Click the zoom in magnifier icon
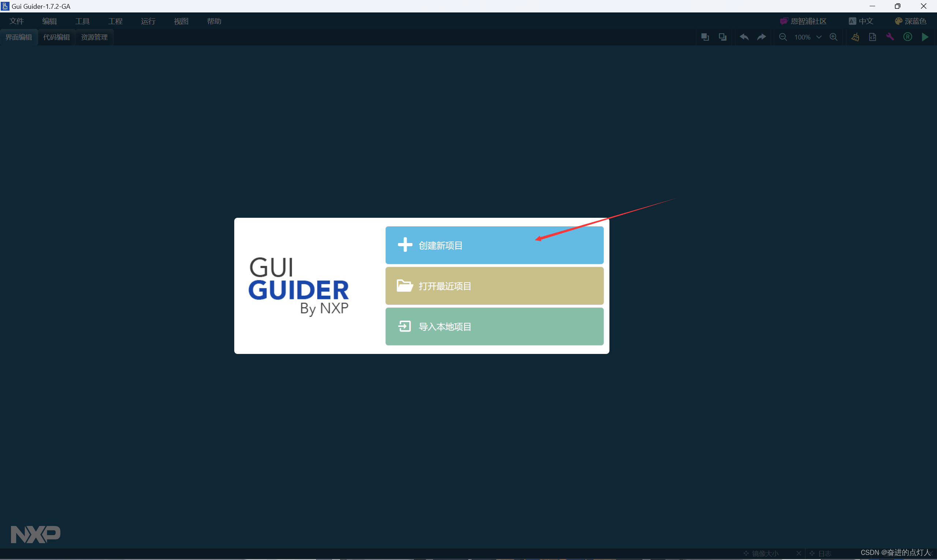Image resolution: width=937 pixels, height=560 pixels. 833,37
